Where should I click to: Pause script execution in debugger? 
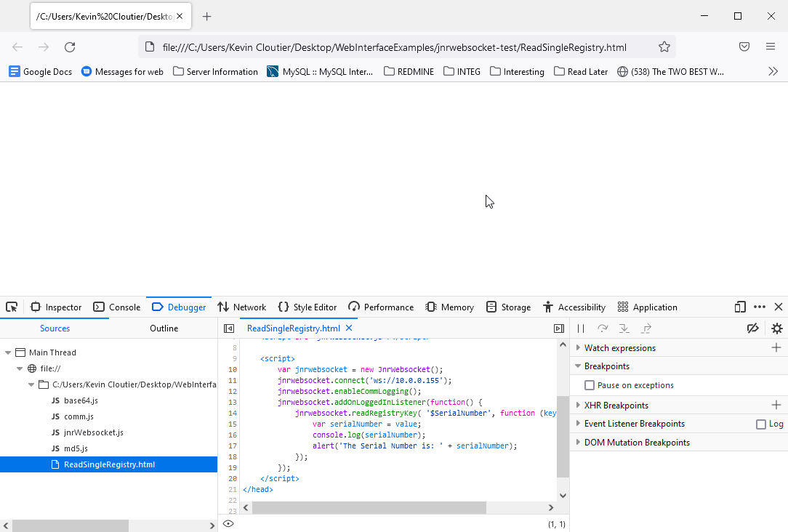[x=581, y=329]
